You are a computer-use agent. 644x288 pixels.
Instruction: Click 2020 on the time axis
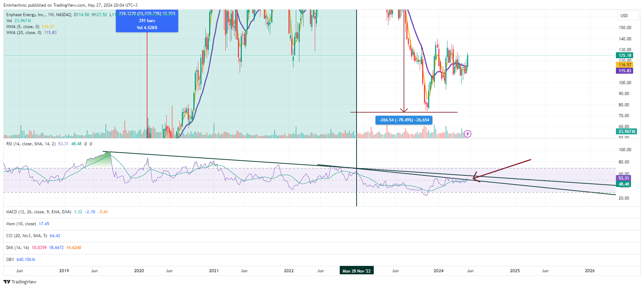click(139, 271)
